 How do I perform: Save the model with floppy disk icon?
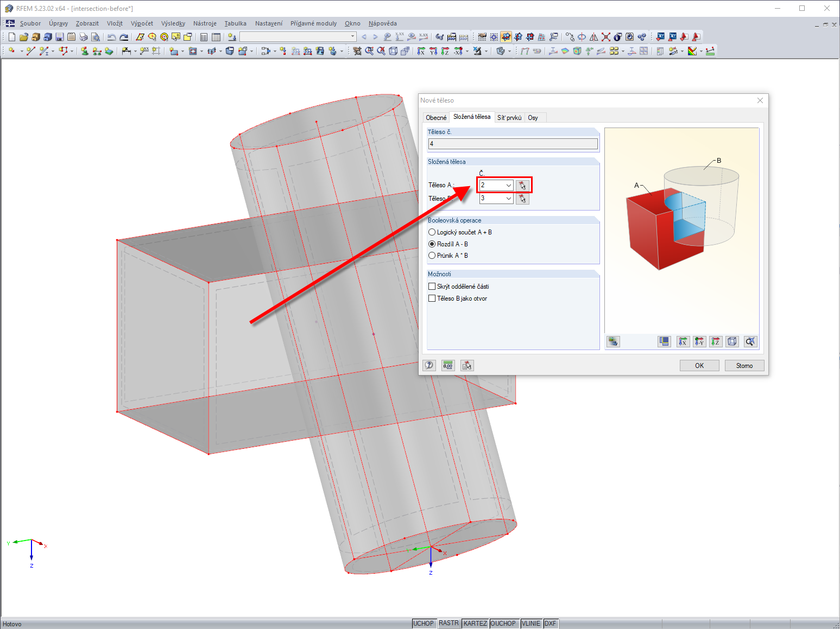click(x=59, y=37)
